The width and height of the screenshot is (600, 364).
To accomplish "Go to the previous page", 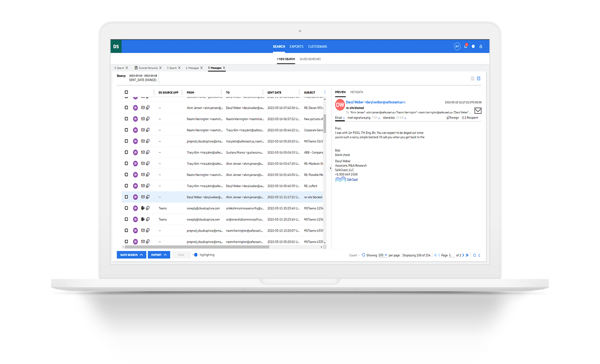I will [x=439, y=255].
